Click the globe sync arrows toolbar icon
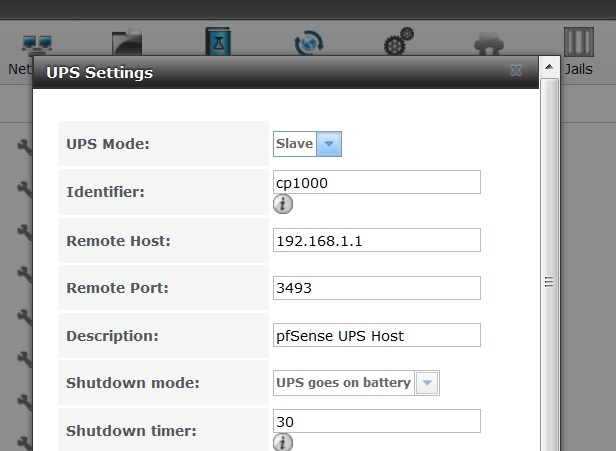Image resolution: width=616 pixels, height=451 pixels. [309, 42]
